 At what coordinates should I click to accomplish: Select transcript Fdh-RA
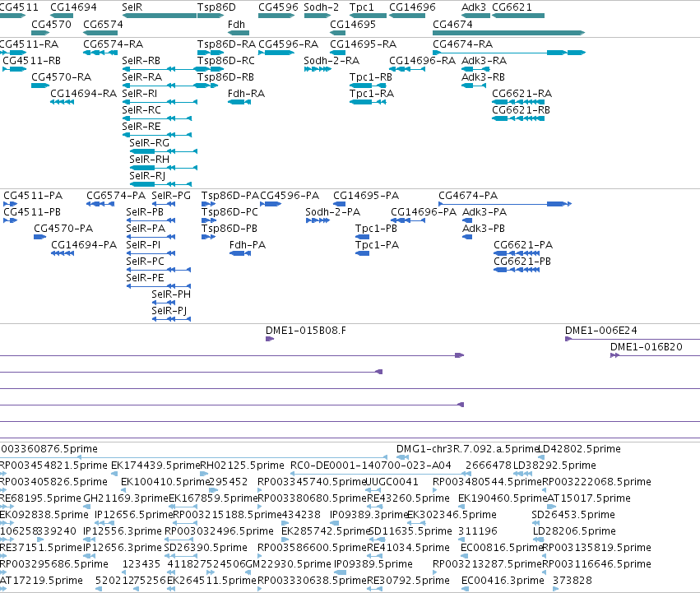coord(239,102)
